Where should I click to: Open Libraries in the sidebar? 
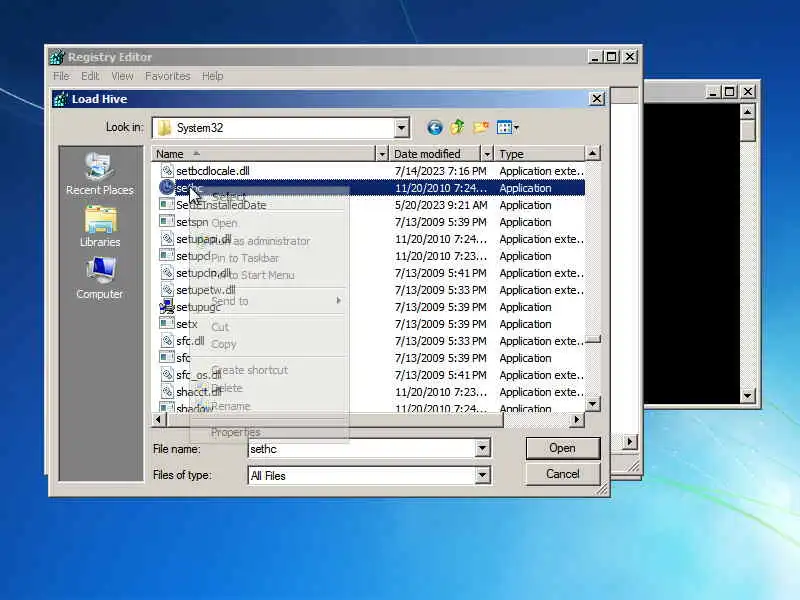tap(100, 227)
